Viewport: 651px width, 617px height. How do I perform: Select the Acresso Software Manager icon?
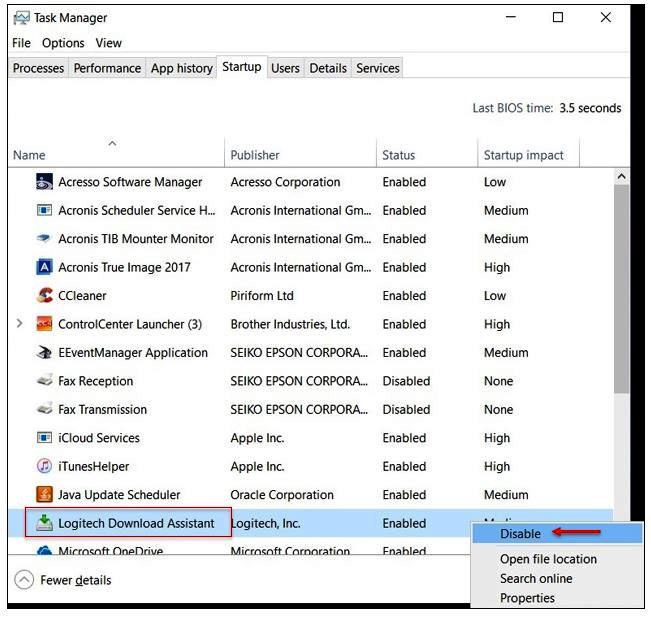[x=44, y=182]
